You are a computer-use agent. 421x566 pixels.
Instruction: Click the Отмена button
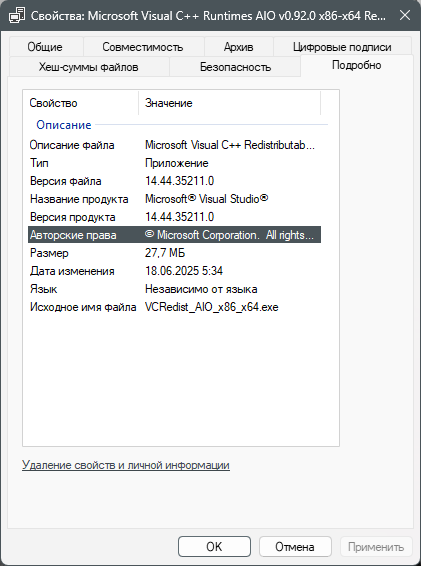(x=295, y=547)
